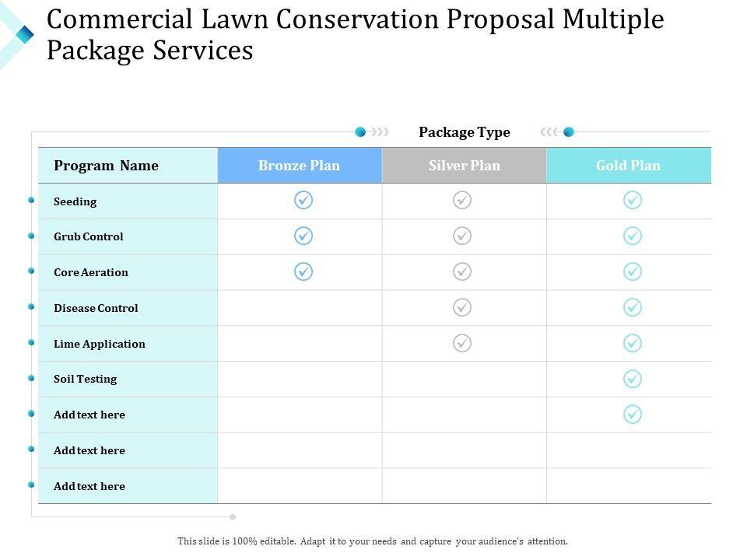Click the left-pointing chevrons beside Package Type

coord(549,132)
